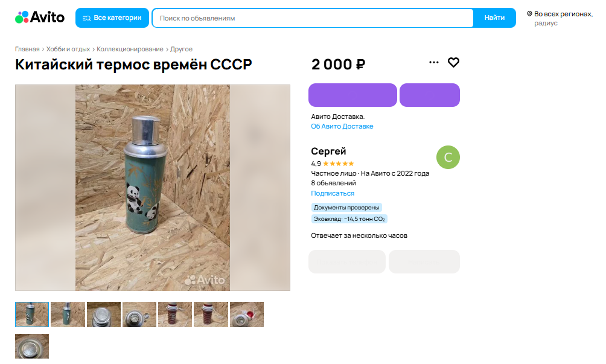606x364 pixels.
Task: Open Хобби и отдых breadcrumb
Action: coord(68,49)
